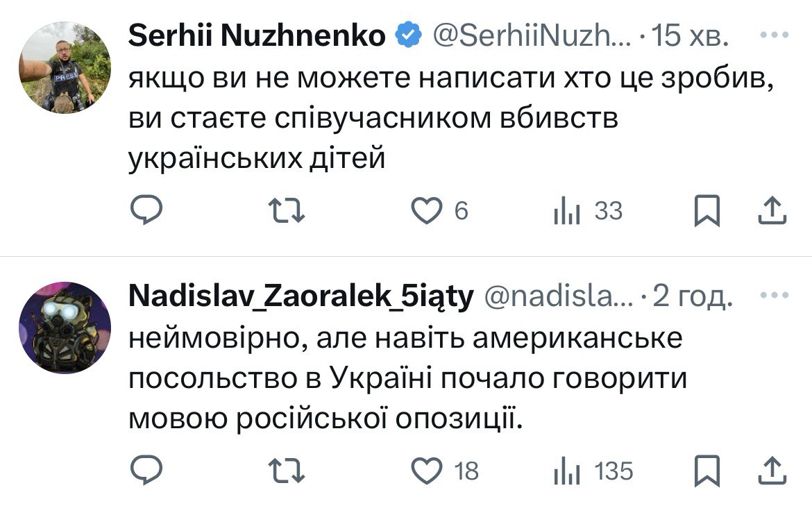Open more options for Nadislav_Zaoralek's tweet
The width and height of the screenshot is (812, 515).
point(774,295)
